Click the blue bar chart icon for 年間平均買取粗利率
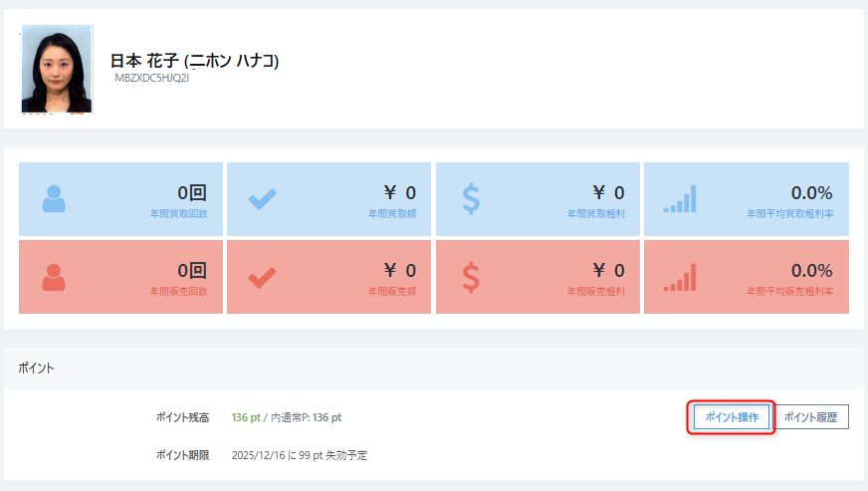The height and width of the screenshot is (491, 868). (680, 199)
